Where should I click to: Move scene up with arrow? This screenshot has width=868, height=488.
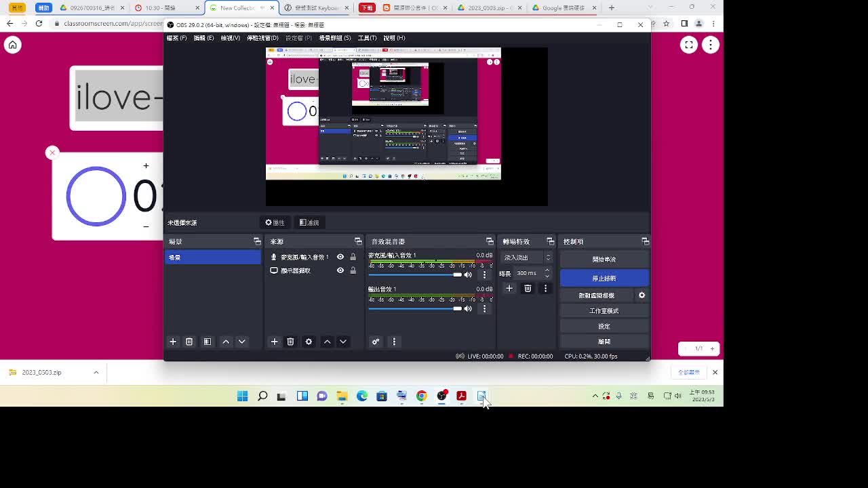pyautogui.click(x=226, y=342)
